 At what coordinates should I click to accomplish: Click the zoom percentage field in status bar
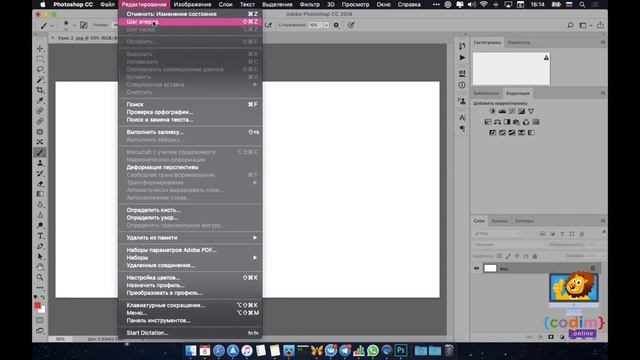click(60, 339)
